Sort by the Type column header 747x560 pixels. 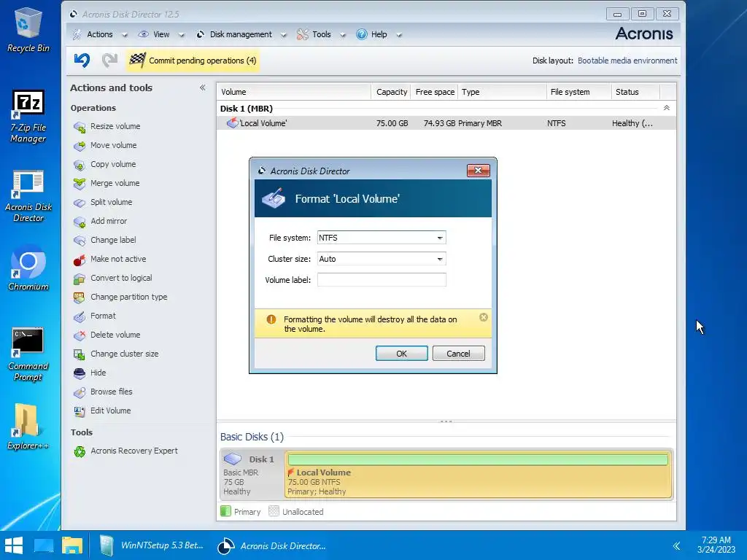tap(502, 92)
